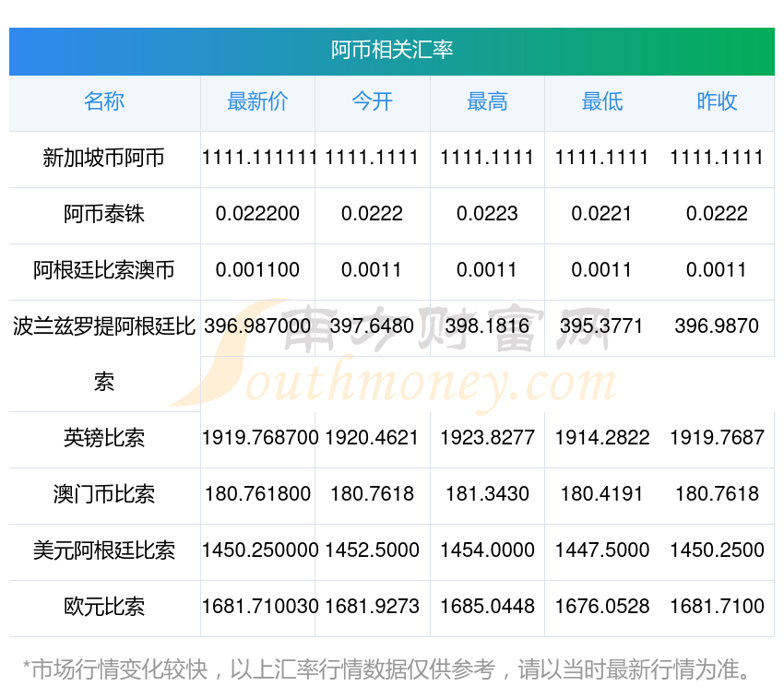Select the 澳门币比索 row name
This screenshot has width=784, height=698.
(104, 494)
